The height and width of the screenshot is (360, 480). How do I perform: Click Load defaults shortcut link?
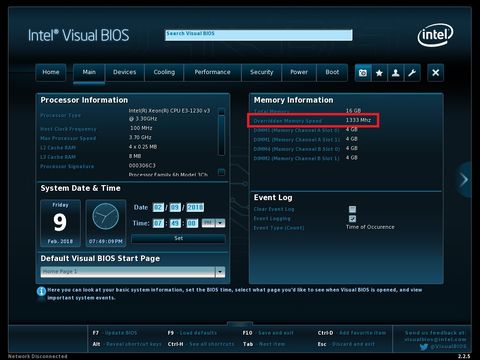[198, 333]
